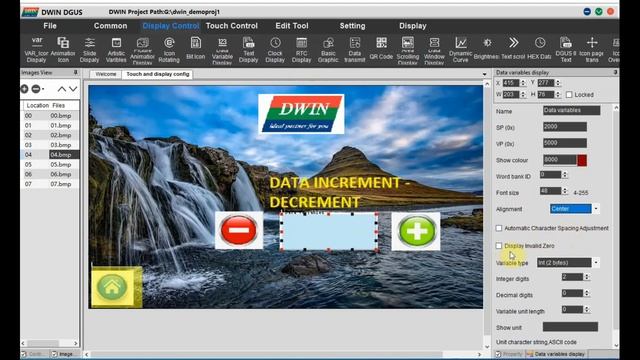Click the Show unit input field
The height and width of the screenshot is (360, 640).
pos(570,327)
